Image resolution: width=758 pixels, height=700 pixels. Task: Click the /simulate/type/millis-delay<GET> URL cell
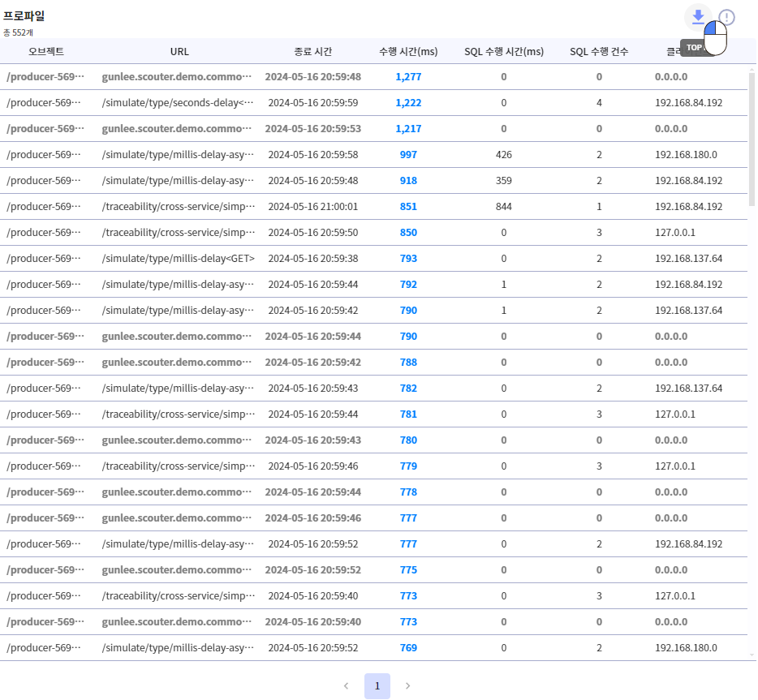(x=178, y=259)
